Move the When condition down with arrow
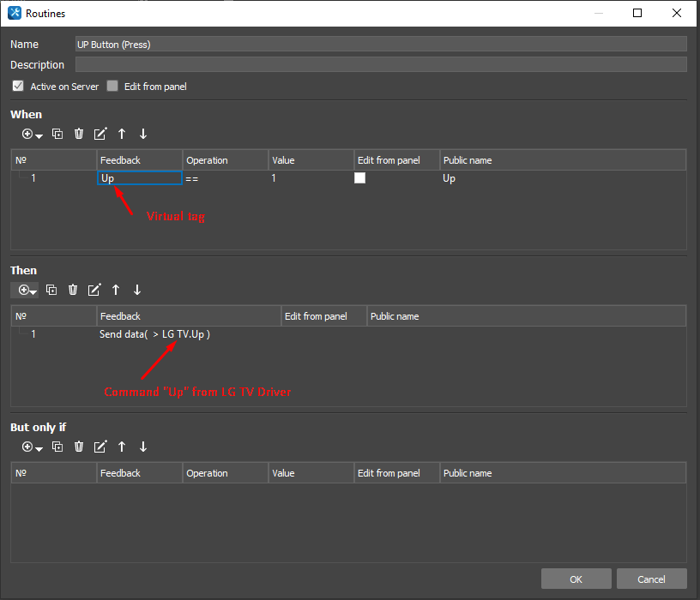The height and width of the screenshot is (600, 700). [143, 134]
